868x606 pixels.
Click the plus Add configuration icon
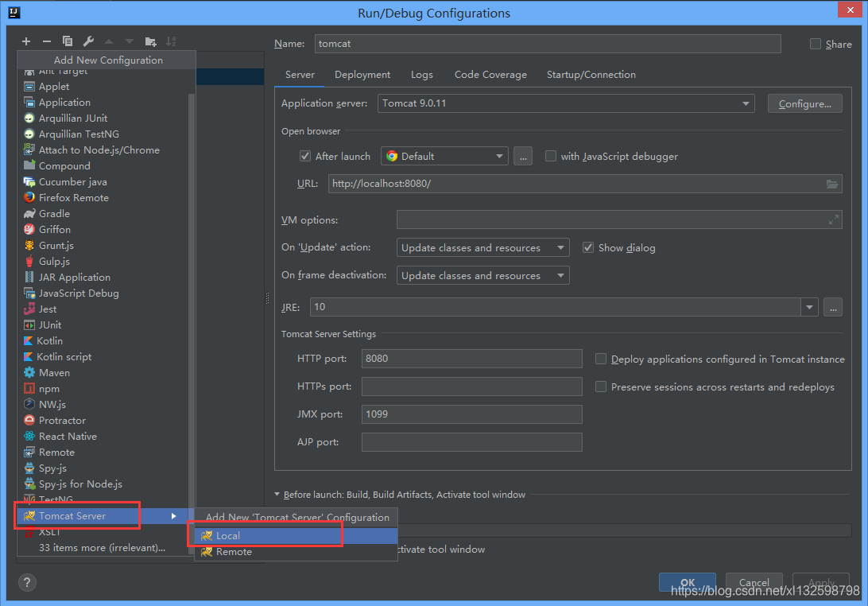[26, 41]
